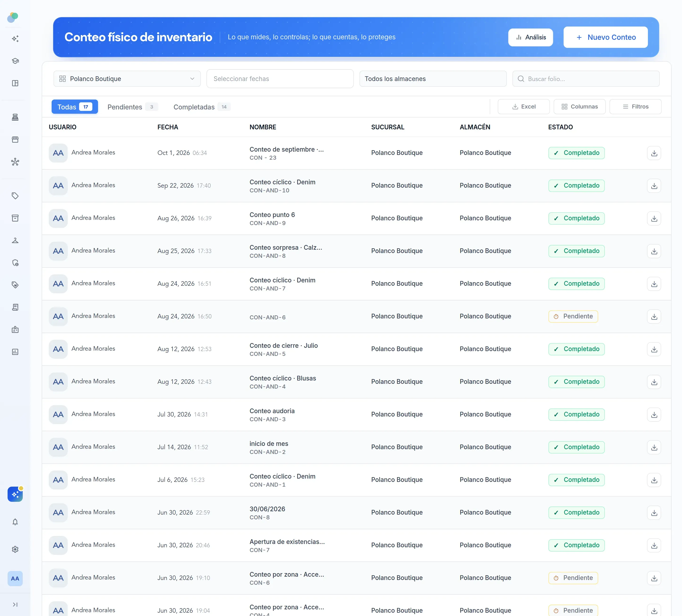Open the receipt sidebar icon

(15, 307)
